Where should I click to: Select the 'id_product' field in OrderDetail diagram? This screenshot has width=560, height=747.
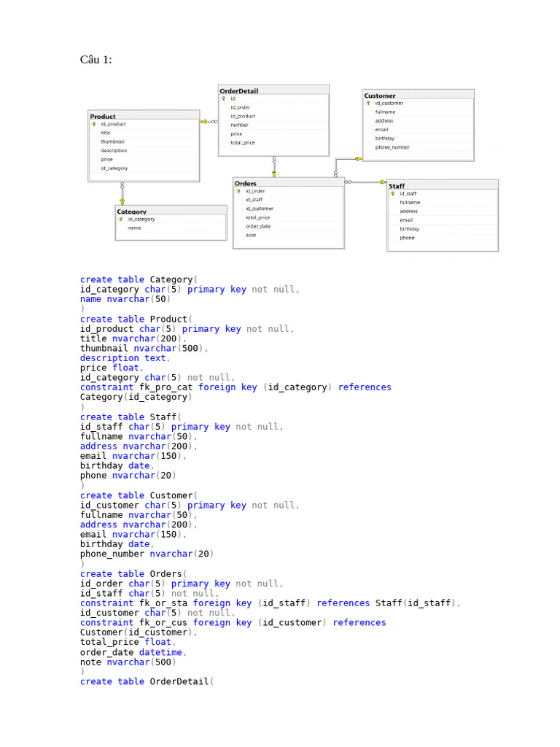point(243,116)
